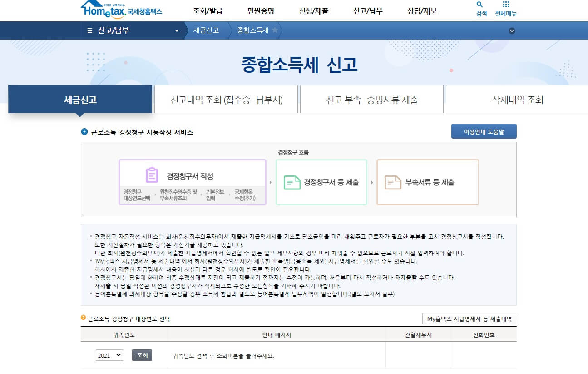Switch to the 삭제내역 조회 tab
The width and height of the screenshot is (588, 374).
(x=517, y=99)
